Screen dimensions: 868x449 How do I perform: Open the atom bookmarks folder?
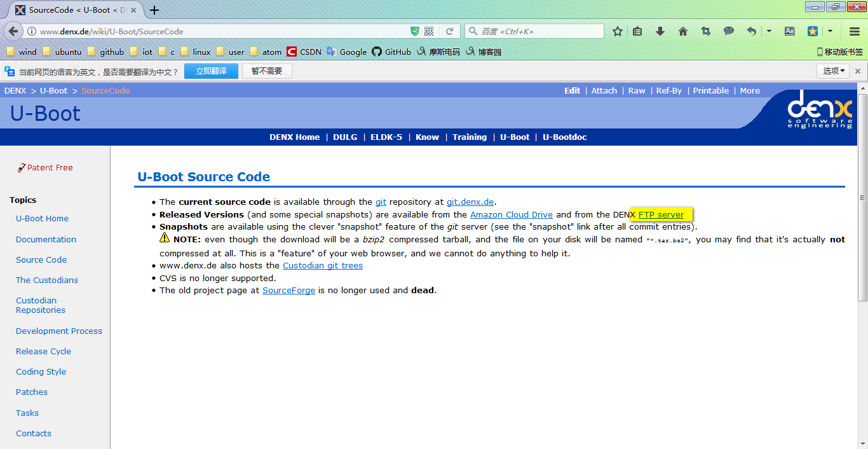tap(266, 52)
